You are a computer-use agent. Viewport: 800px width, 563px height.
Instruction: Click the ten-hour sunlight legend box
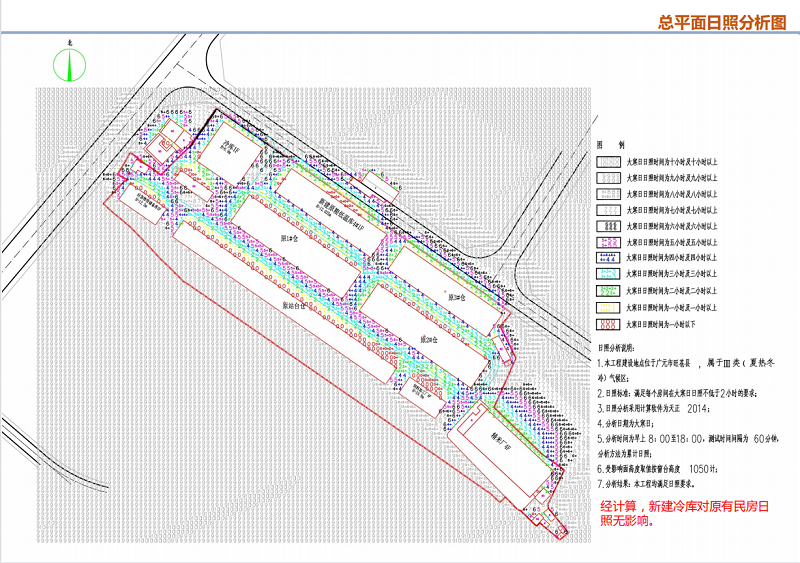click(609, 160)
